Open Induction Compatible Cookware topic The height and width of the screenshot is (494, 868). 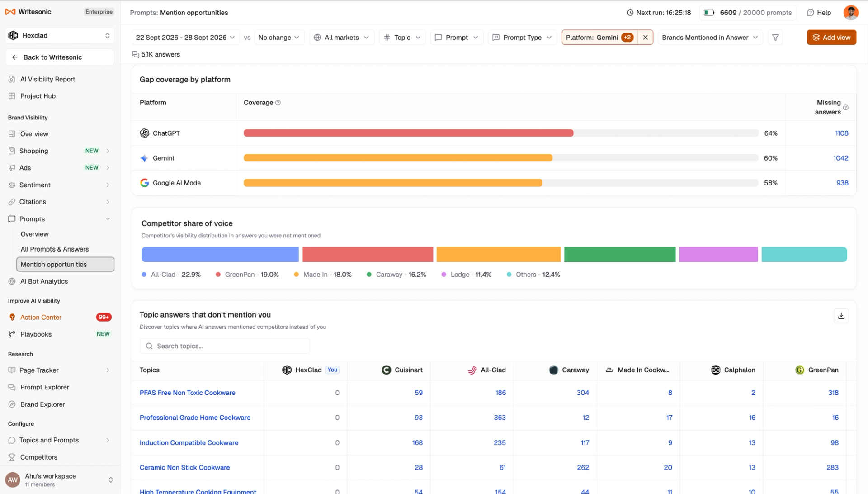(x=189, y=443)
